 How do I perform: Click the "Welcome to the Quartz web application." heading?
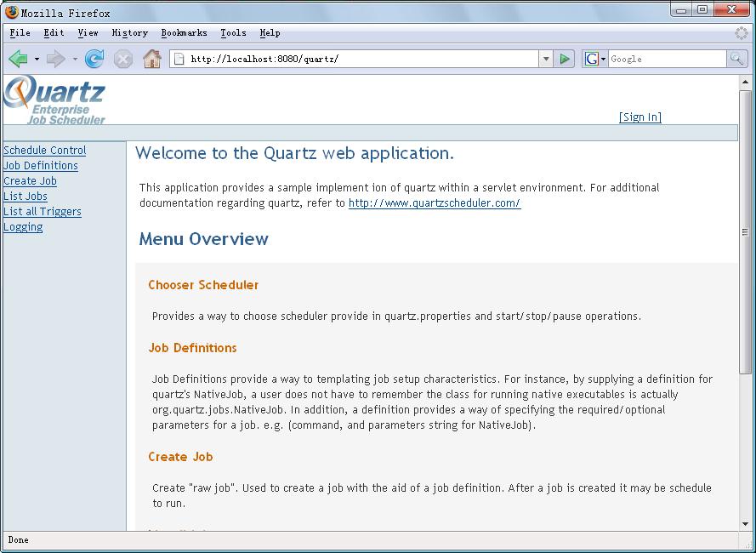tap(294, 153)
